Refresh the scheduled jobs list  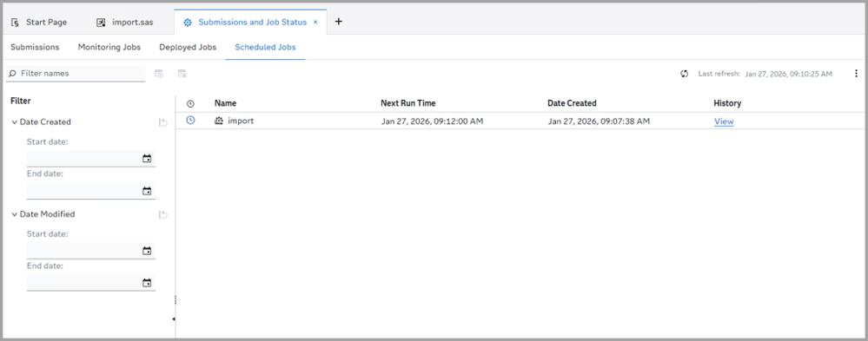coord(684,74)
